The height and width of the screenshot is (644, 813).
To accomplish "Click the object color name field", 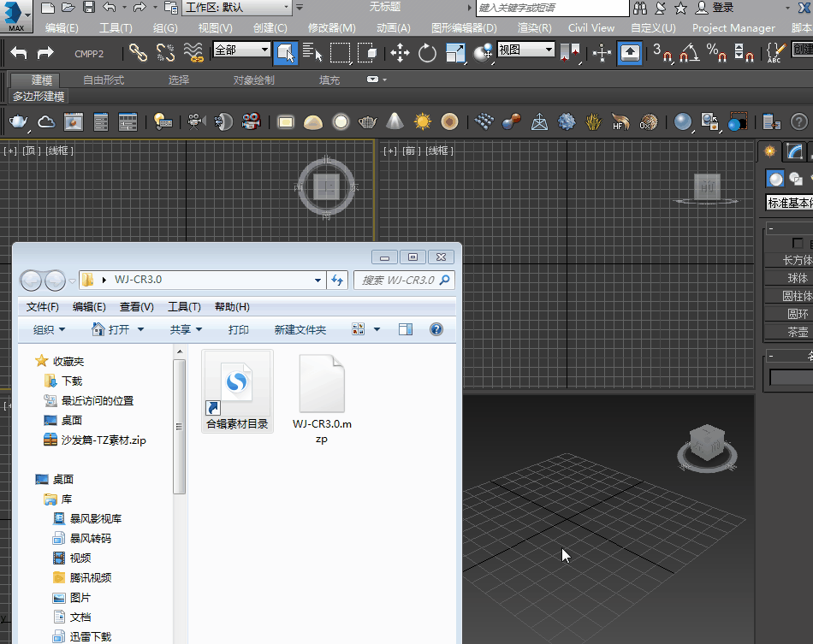I will [x=792, y=377].
